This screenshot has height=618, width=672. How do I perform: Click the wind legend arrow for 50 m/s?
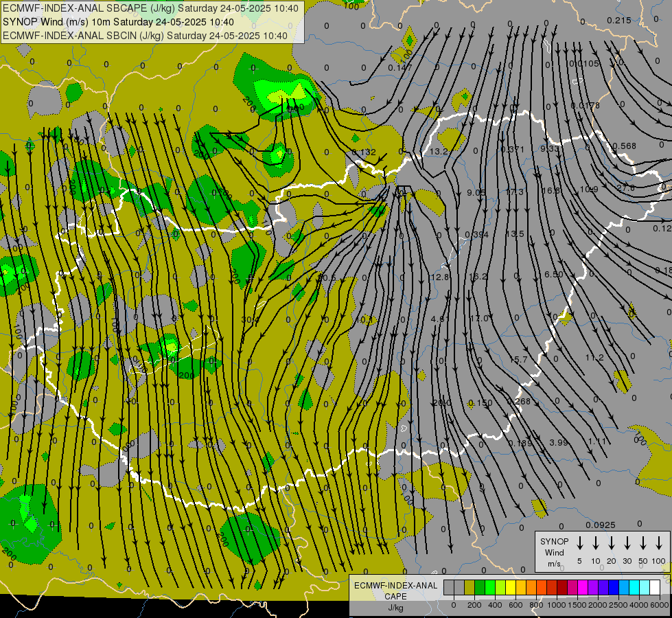pyautogui.click(x=643, y=542)
